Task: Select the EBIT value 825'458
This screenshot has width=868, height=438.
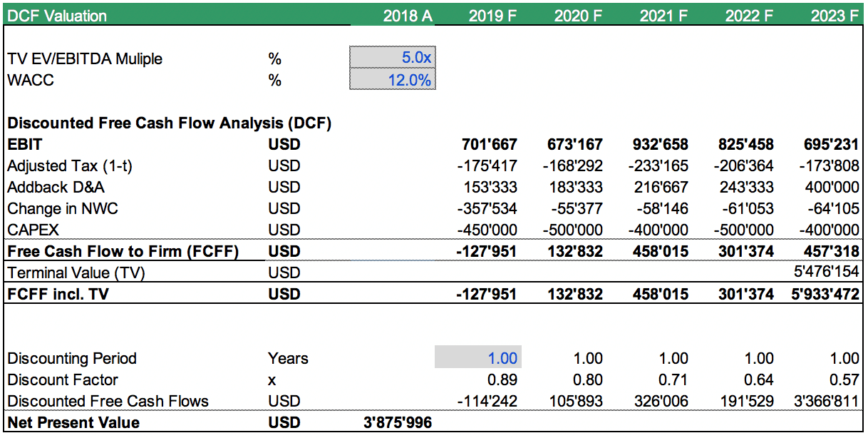Action: pos(748,144)
